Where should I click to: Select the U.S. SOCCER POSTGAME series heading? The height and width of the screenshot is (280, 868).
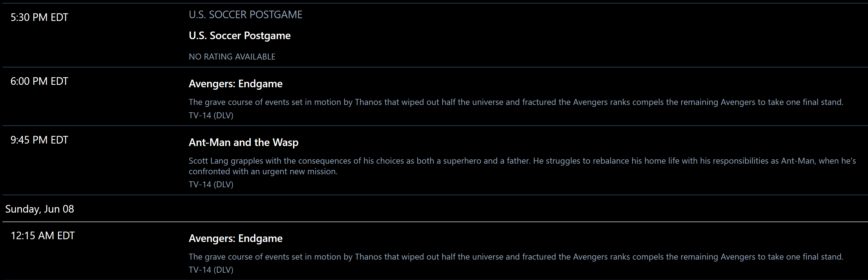[x=245, y=15]
